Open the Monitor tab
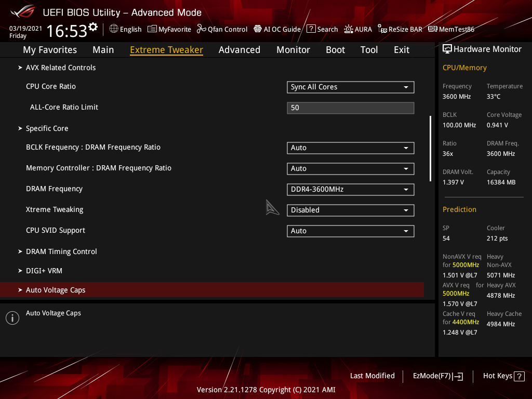Screen dimensions: 532x399 click(293, 50)
